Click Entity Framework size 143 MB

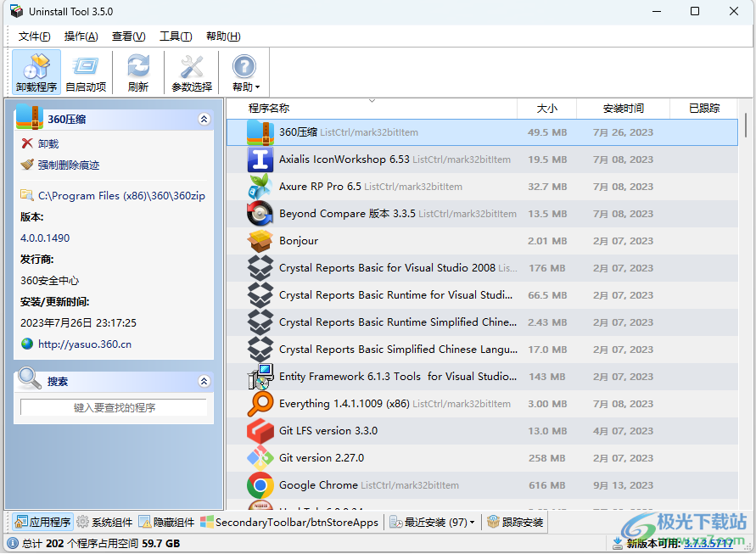(x=546, y=377)
